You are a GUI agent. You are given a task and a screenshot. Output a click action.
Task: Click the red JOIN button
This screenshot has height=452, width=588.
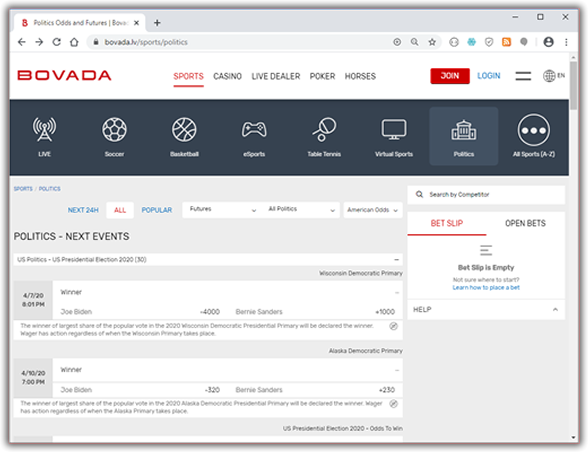[450, 76]
